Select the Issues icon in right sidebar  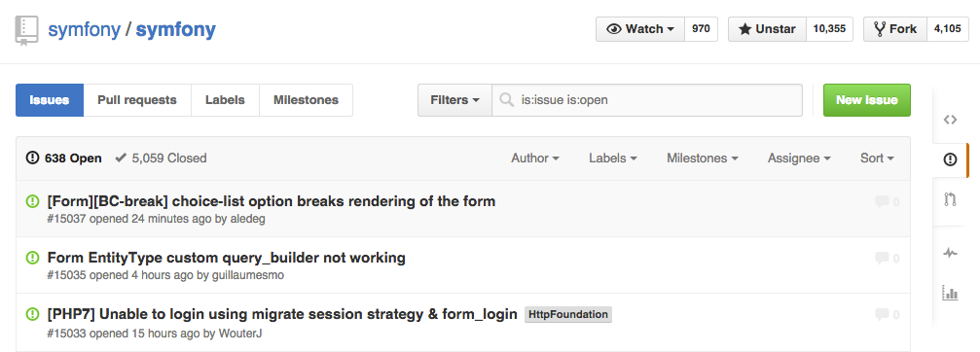pyautogui.click(x=950, y=159)
